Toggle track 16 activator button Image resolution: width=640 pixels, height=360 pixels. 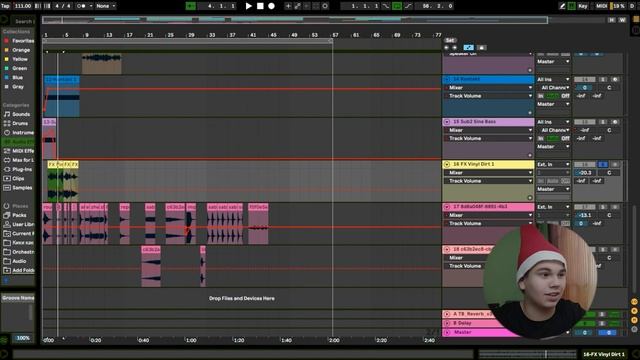584,164
